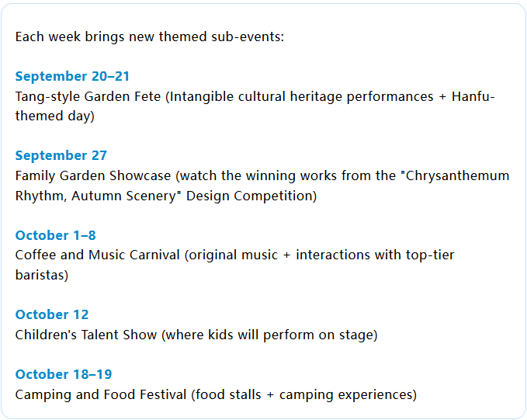Click the October 12 date heading
527x420 pixels.
click(52, 314)
